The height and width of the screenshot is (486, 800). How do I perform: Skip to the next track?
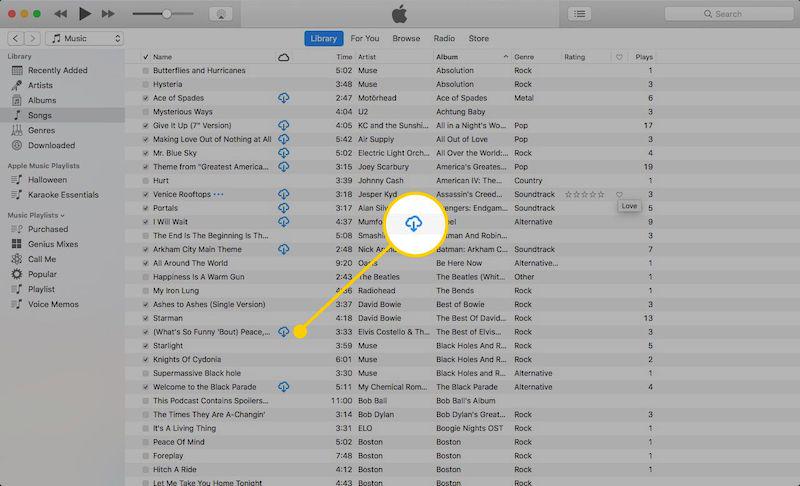109,14
